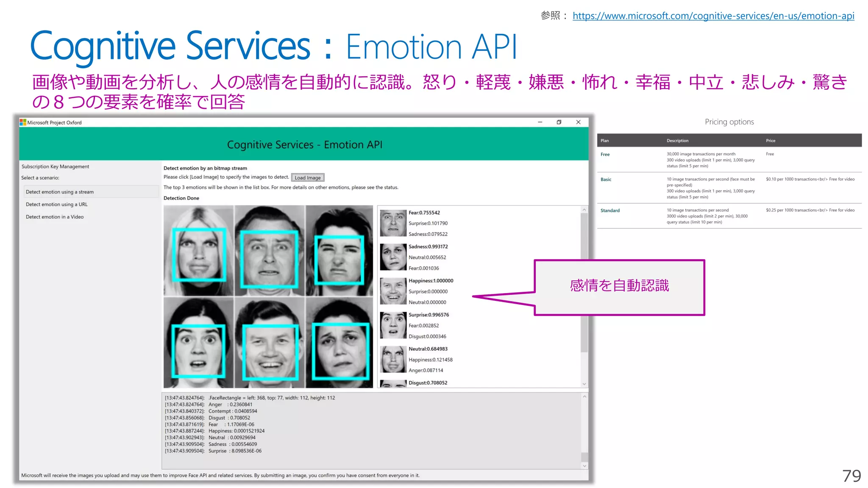Click the 'Fear:0.002852' result text

coord(424,325)
